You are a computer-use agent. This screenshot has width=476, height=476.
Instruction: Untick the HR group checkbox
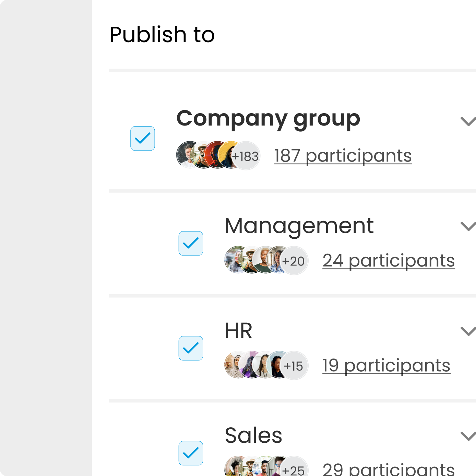coord(191,348)
